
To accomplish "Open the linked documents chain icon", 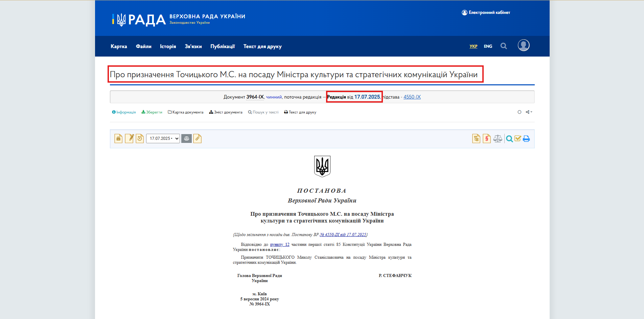I will [198, 139].
